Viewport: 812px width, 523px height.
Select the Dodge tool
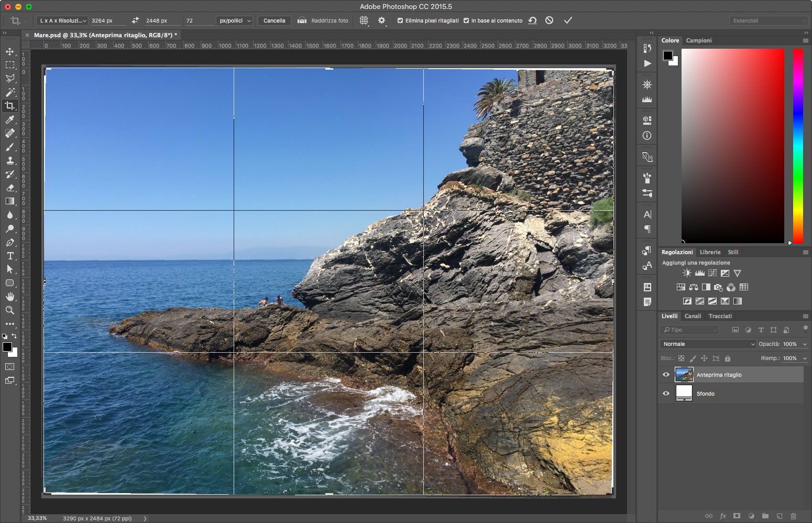tap(10, 228)
